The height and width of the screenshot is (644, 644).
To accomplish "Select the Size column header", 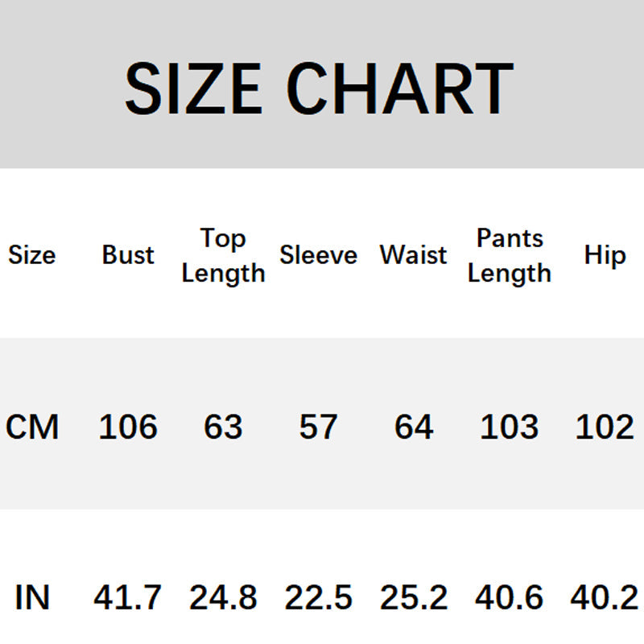I will (32, 255).
